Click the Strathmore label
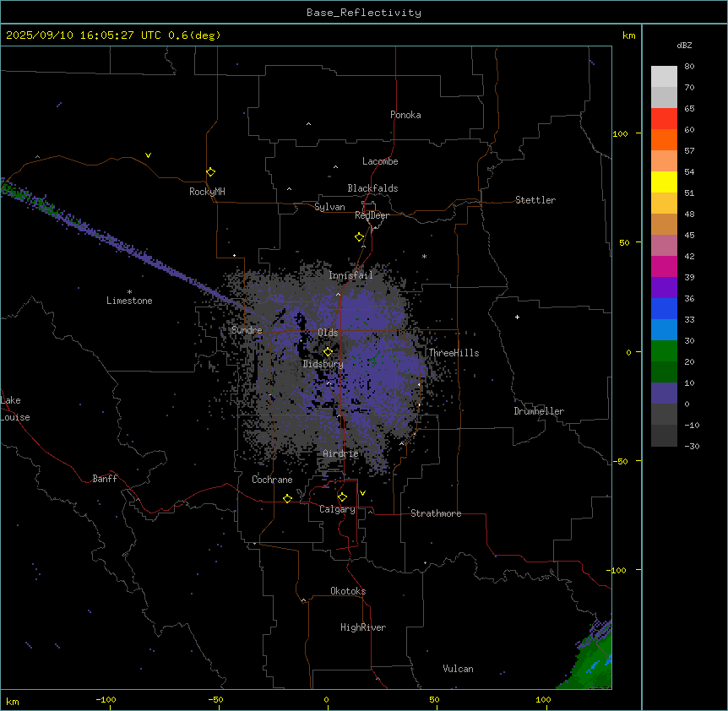Viewport: 728px width, 711px height. [436, 513]
